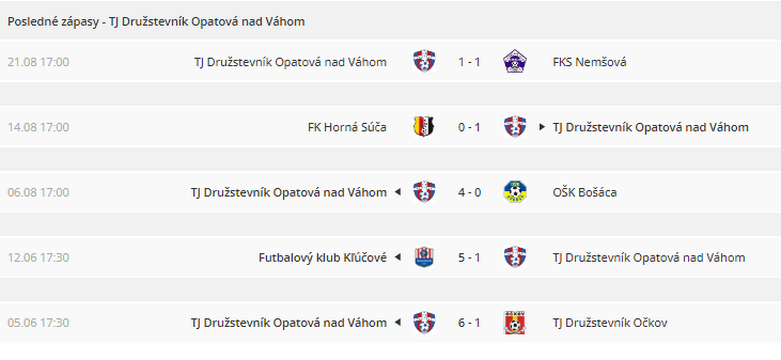The width and height of the screenshot is (781, 360).
Task: Click the TJ Družstevník Očkov crest
Action: 515,323
